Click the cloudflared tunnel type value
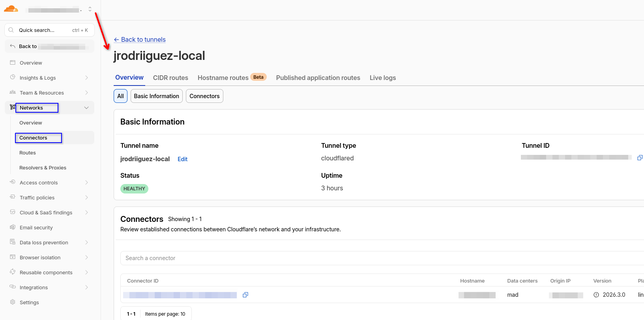 pyautogui.click(x=337, y=158)
